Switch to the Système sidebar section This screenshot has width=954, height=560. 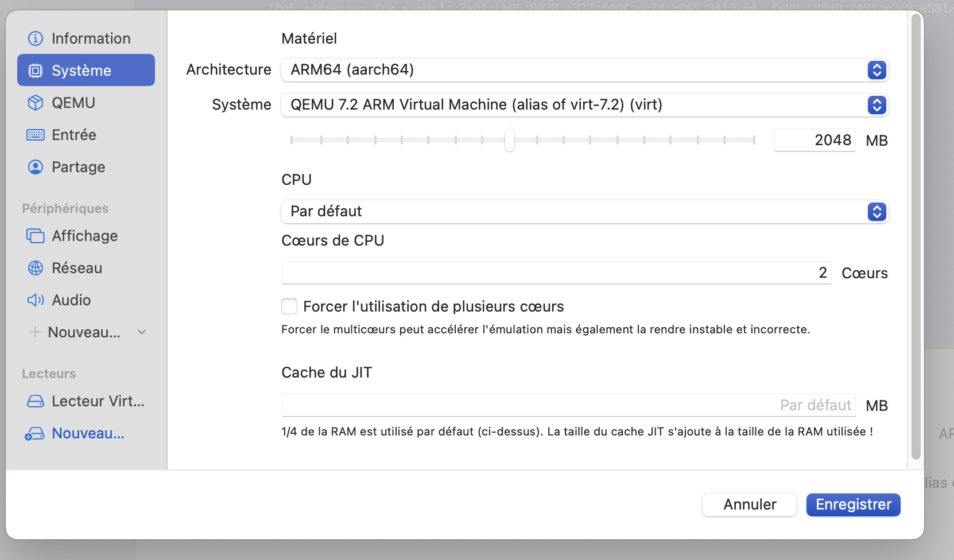coord(86,71)
